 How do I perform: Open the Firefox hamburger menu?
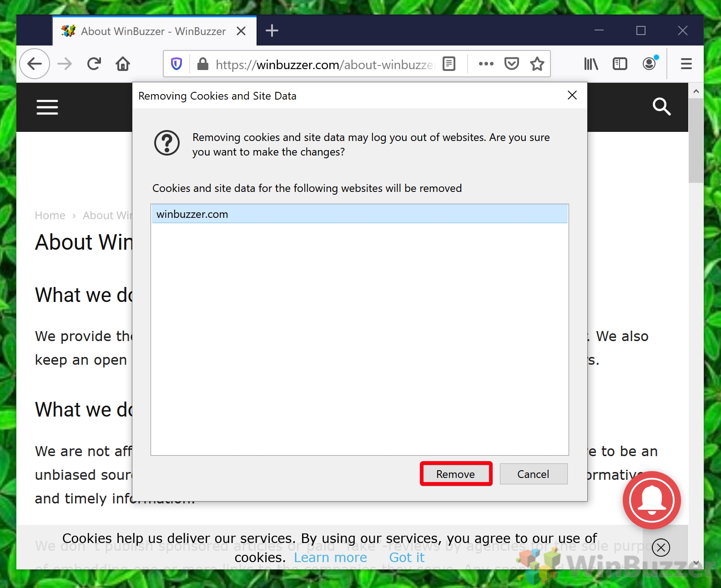686,64
